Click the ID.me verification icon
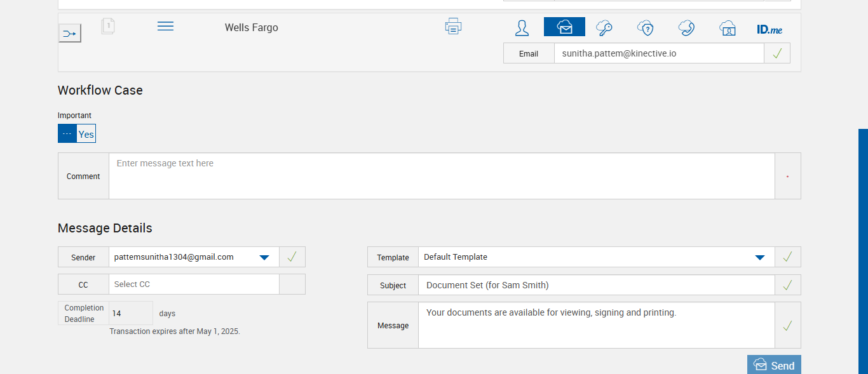The height and width of the screenshot is (374, 868). pos(770,29)
